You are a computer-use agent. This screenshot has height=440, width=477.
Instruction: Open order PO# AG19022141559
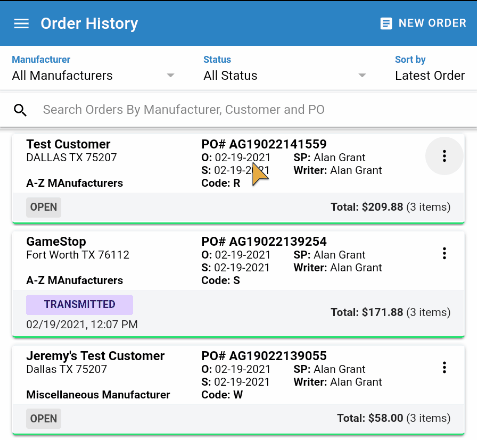tap(264, 144)
